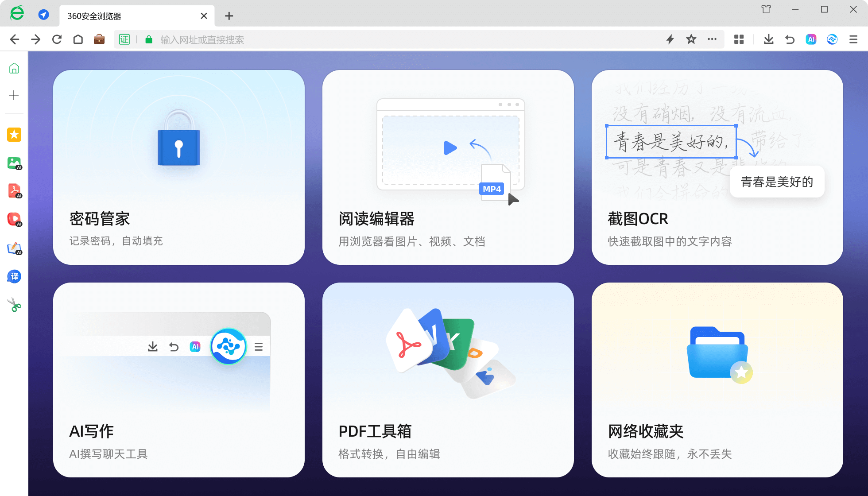Open a new tab with plus button
The image size is (868, 496).
coord(229,16)
